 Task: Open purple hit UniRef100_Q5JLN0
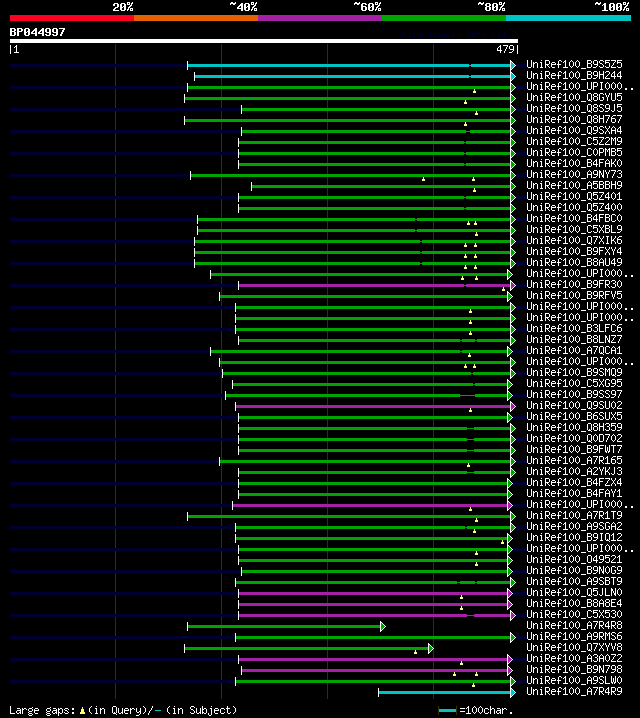[574, 592]
